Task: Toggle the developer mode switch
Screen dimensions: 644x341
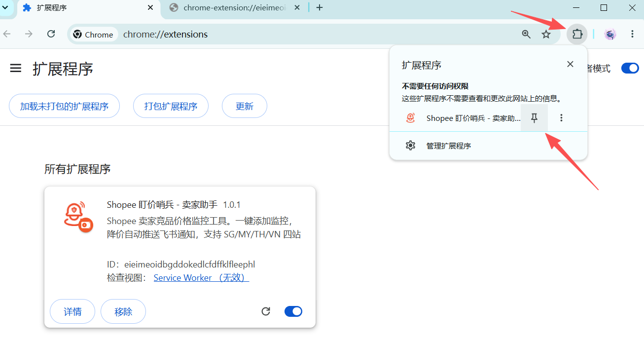Action: click(x=630, y=69)
